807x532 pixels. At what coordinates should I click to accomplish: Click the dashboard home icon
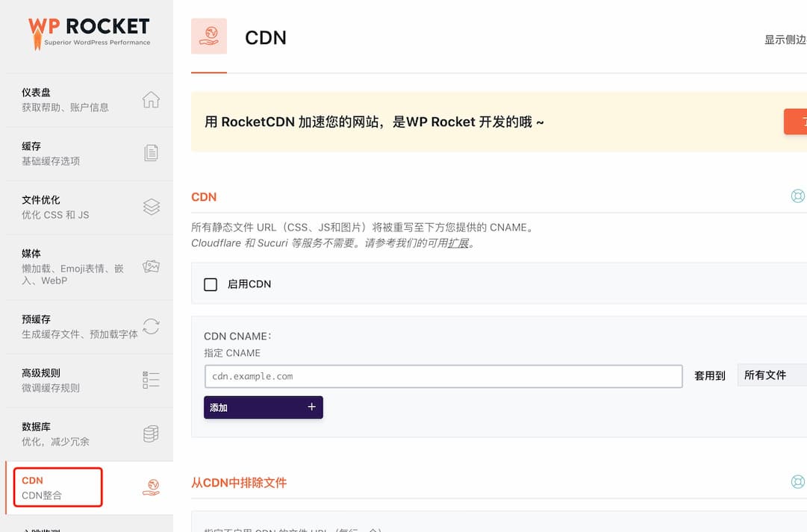pyautogui.click(x=151, y=99)
